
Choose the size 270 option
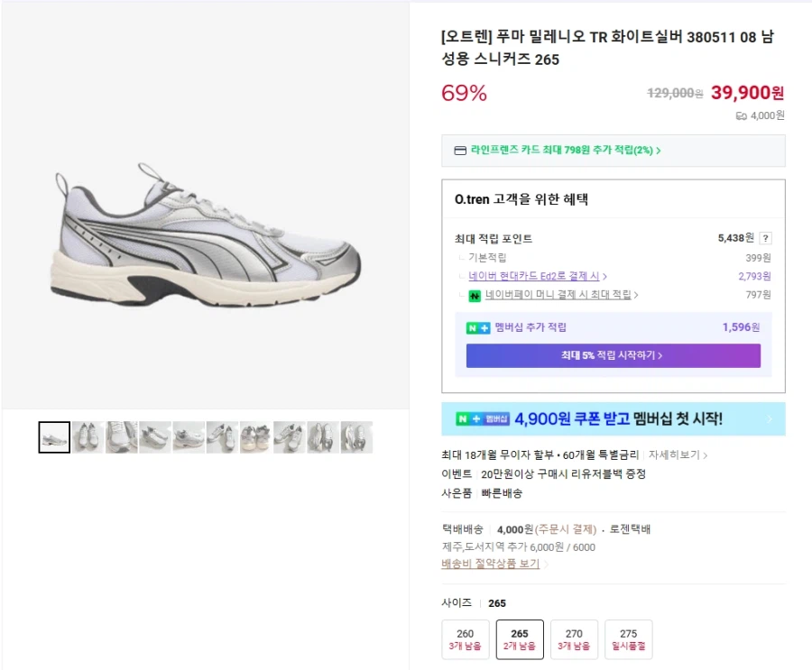574,639
